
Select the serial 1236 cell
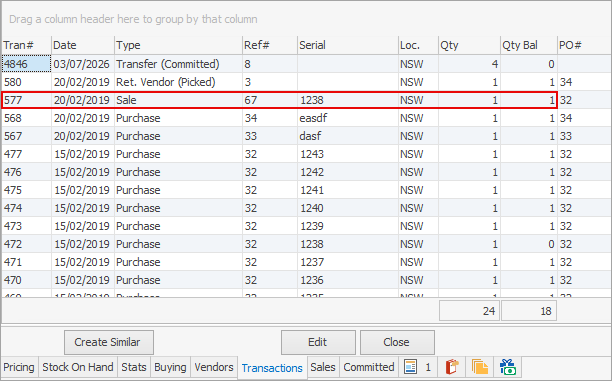click(348, 280)
